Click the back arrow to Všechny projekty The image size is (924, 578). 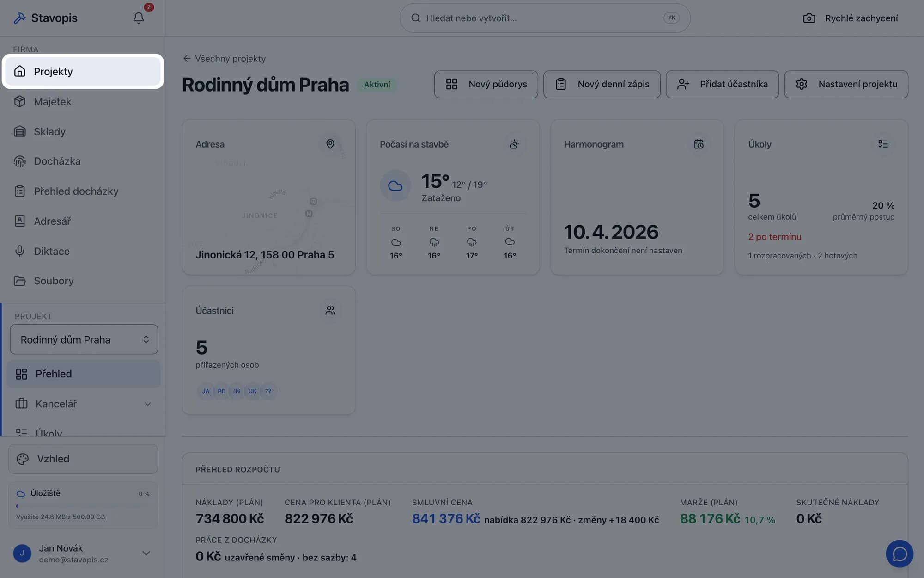[187, 58]
